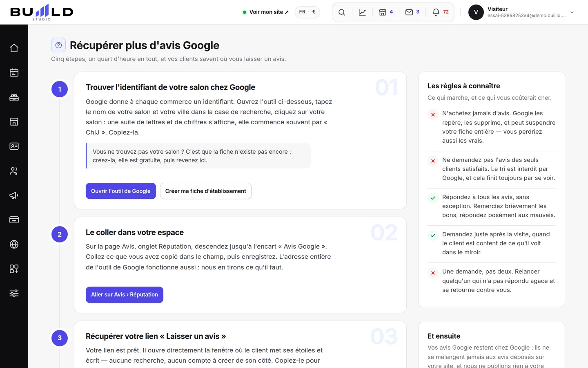Click the cash register sidebar icon
The width and height of the screenshot is (588, 368).
tap(14, 97)
